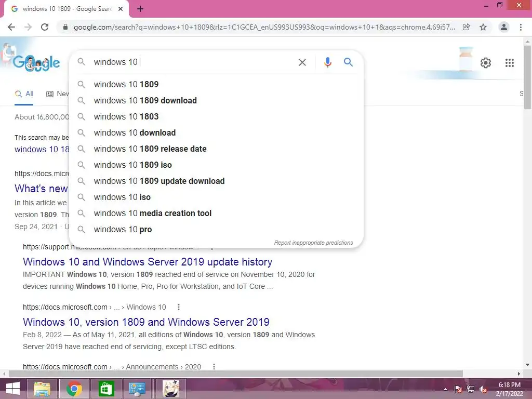The height and width of the screenshot is (399, 532).
Task: Click the windows 10 1809 browser tab
Action: tap(66, 9)
